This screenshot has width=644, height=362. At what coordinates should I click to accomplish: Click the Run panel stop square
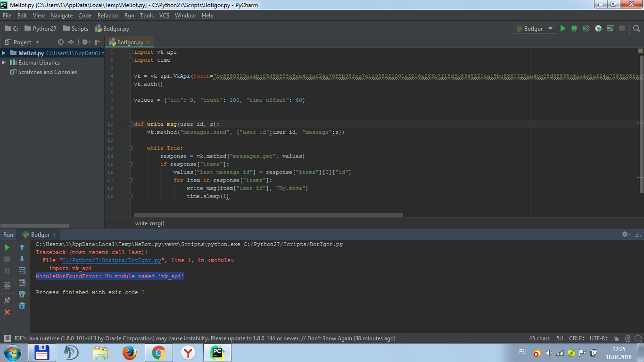(7, 259)
